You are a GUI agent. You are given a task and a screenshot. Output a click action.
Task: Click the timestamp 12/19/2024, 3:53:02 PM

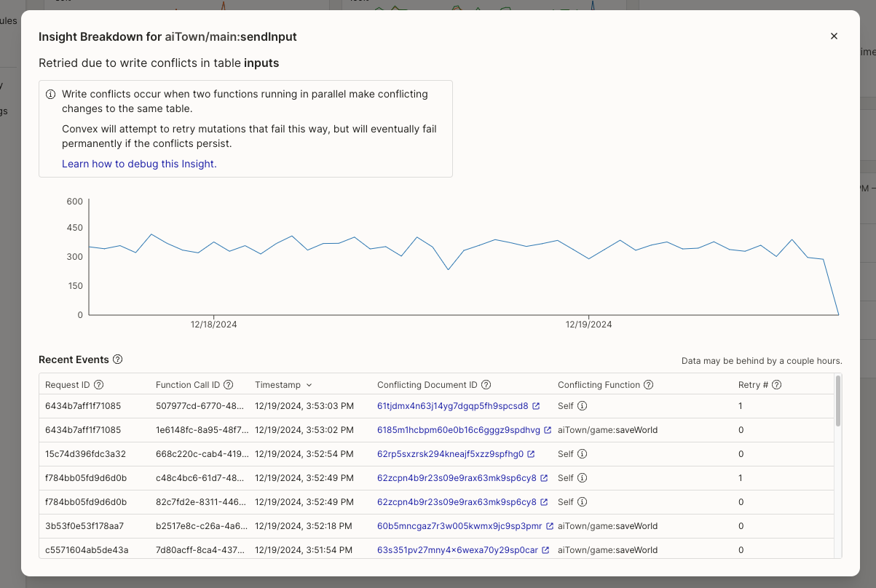click(x=304, y=430)
